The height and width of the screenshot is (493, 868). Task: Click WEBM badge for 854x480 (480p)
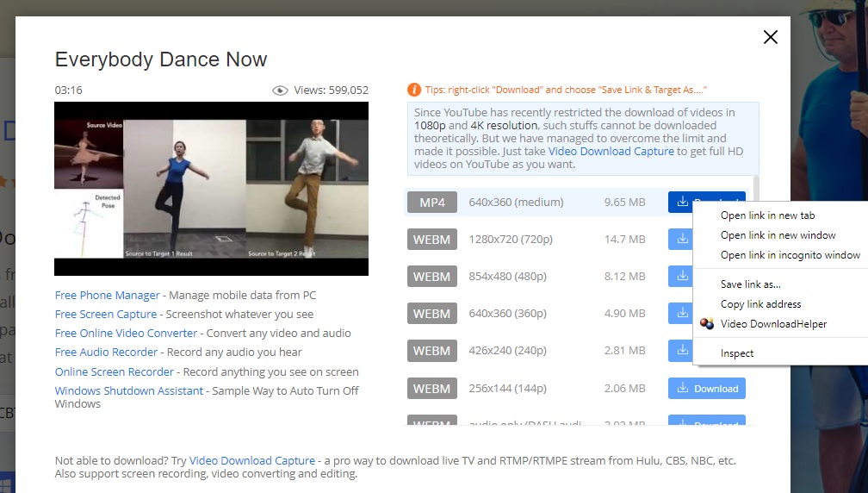tap(431, 277)
